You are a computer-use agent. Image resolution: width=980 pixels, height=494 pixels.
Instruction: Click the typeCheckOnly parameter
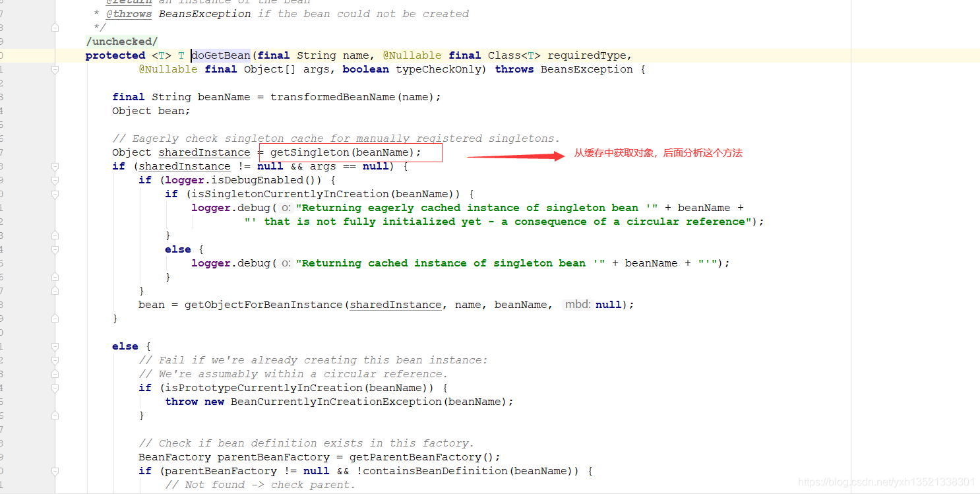point(439,69)
